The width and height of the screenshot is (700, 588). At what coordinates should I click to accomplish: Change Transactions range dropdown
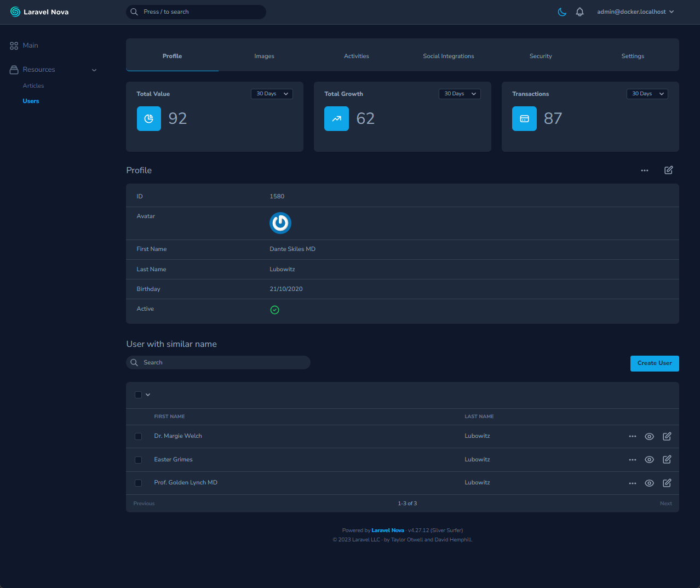point(647,94)
